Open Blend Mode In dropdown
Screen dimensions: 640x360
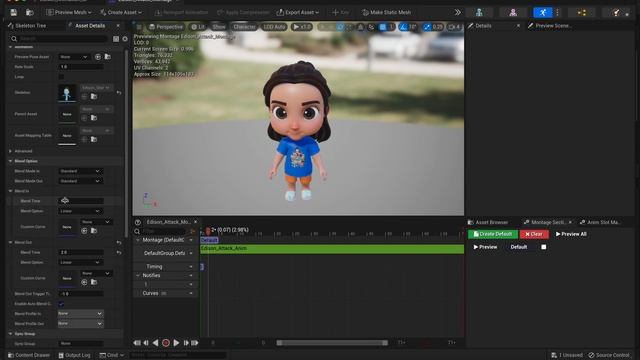[x=80, y=171]
